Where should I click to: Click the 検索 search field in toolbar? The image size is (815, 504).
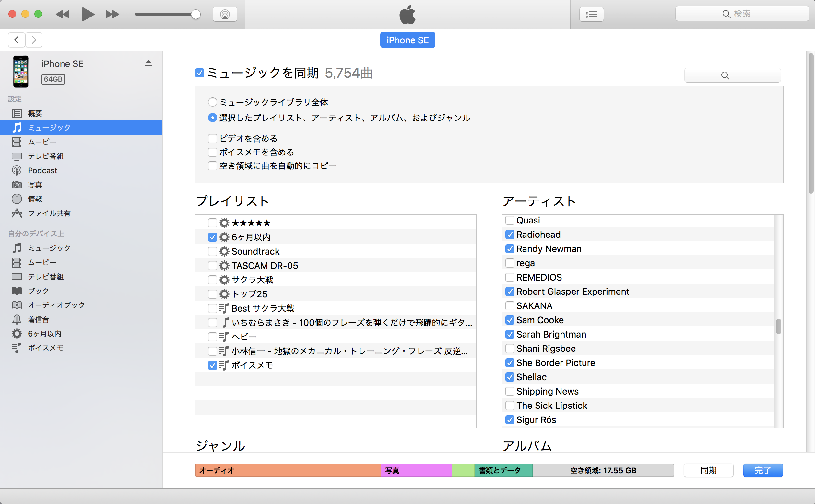tap(742, 14)
